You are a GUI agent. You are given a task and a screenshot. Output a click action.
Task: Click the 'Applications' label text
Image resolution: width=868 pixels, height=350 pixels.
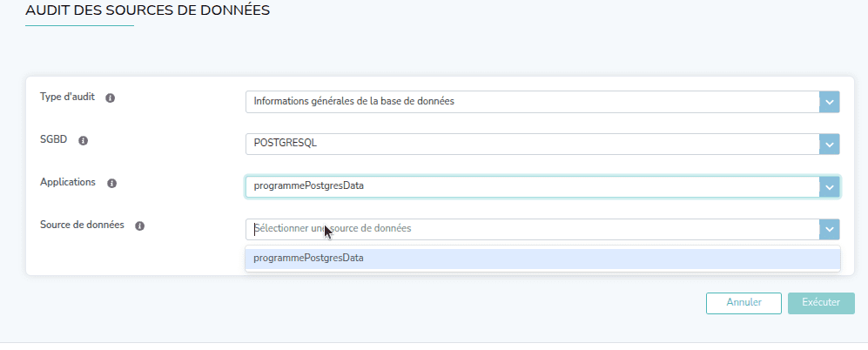(68, 182)
